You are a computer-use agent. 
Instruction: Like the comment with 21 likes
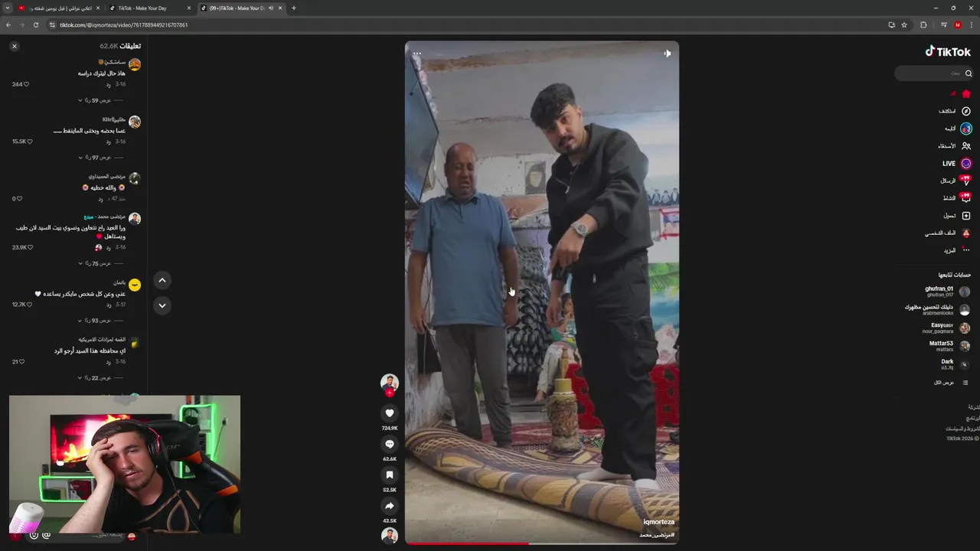tap(22, 361)
